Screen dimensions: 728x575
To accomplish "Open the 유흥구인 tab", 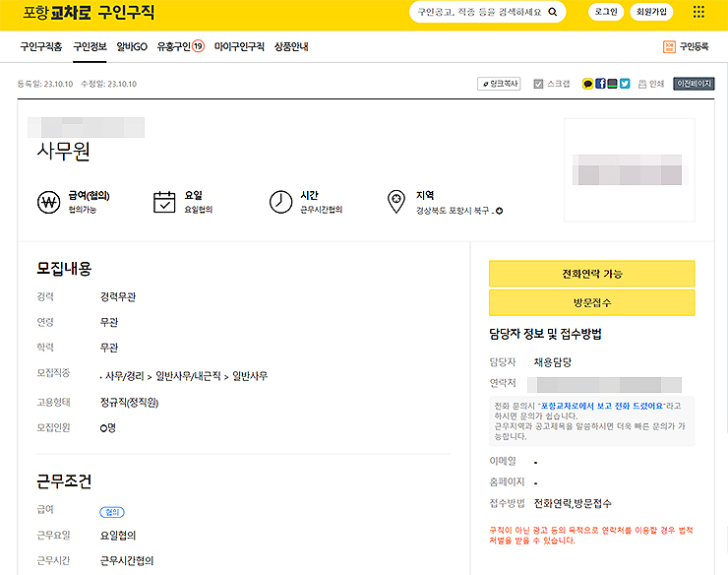I will 174,46.
